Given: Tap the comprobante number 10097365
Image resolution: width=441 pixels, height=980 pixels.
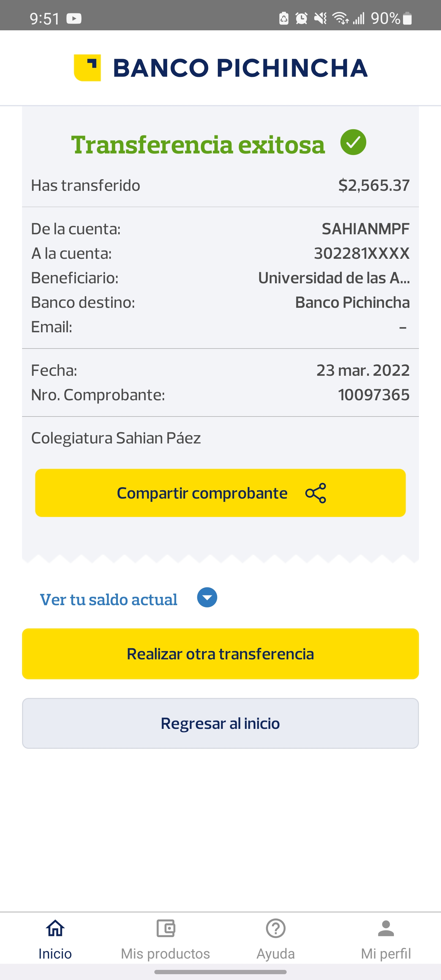Looking at the screenshot, I should 374,395.
